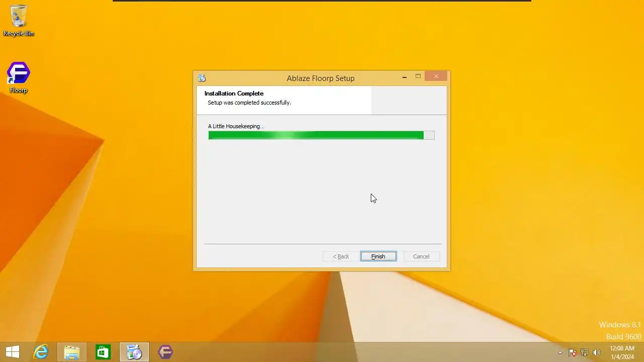This screenshot has height=362, width=644.
Task: Minimize the Ablaze Floorp Setup window
Action: 405,77
